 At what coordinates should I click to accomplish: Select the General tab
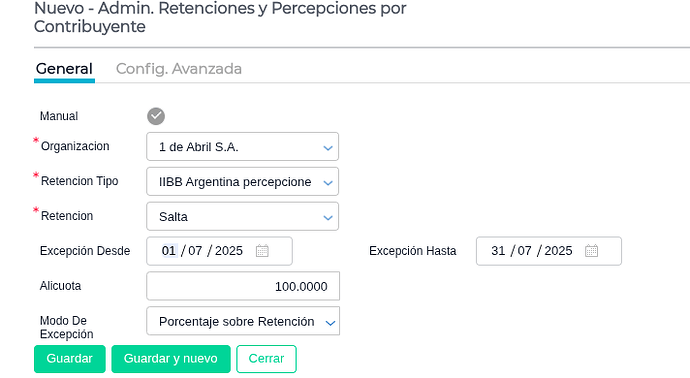click(64, 69)
